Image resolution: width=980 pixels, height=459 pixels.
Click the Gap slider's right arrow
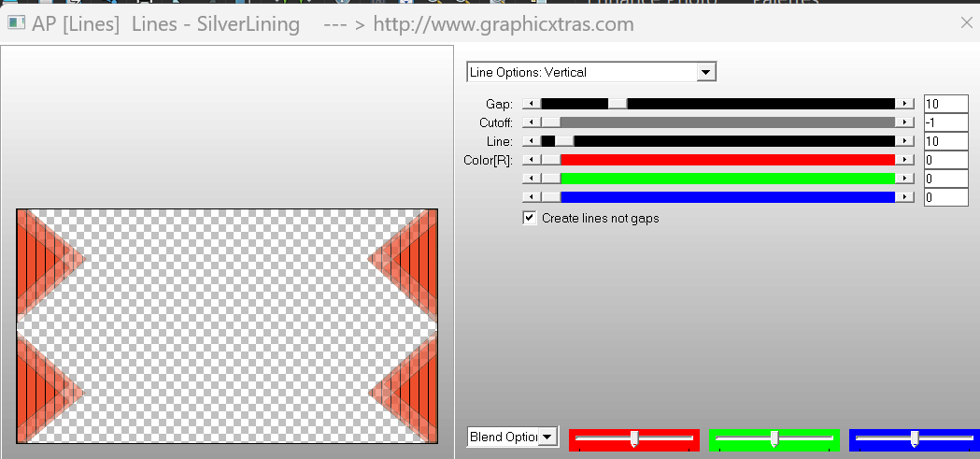pos(904,104)
